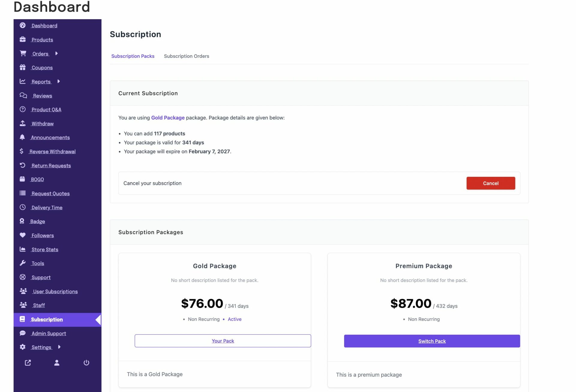Select the Subscription Packs tab

pyautogui.click(x=133, y=56)
